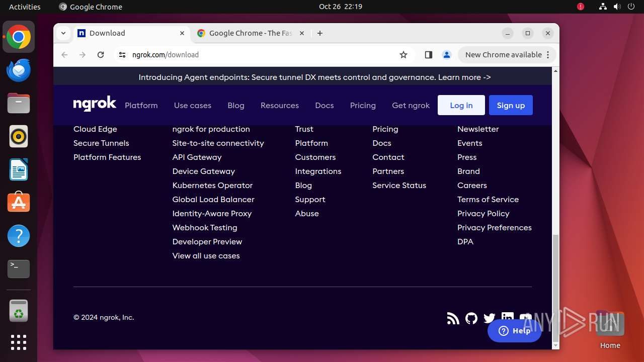Launch Thunderbird Mail from the dock
The image size is (644, 362).
(x=19, y=70)
